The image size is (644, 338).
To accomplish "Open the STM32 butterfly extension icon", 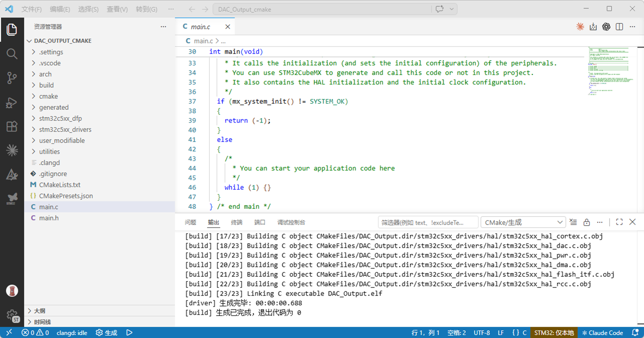I will point(12,198).
